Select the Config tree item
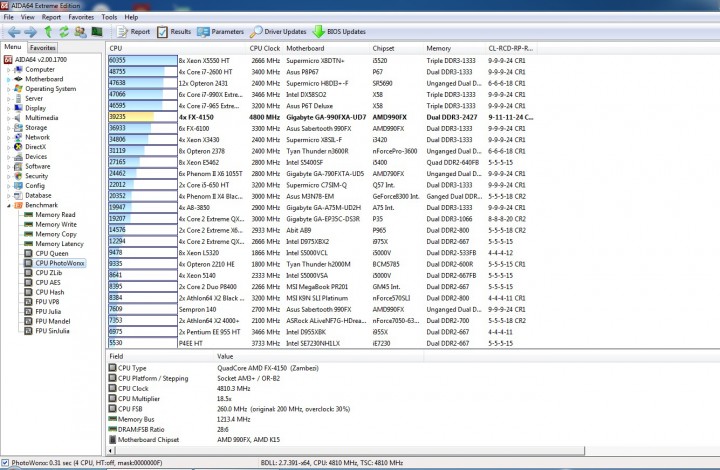The width and height of the screenshot is (720, 470). [35, 185]
